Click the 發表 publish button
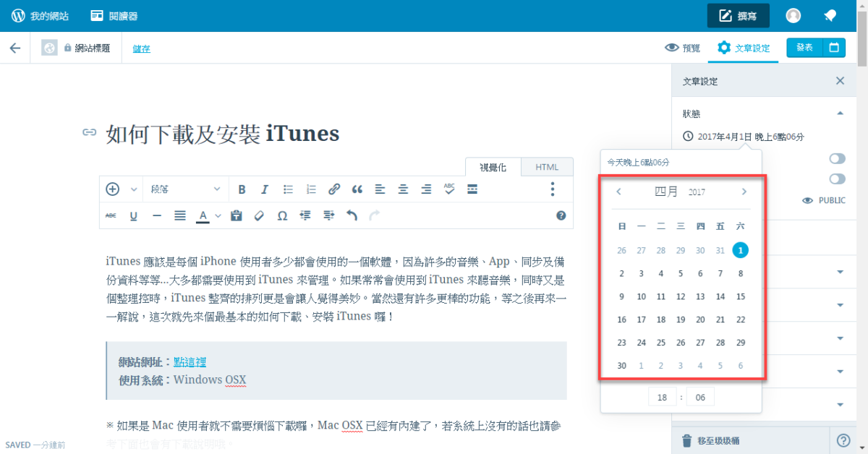This screenshot has height=454, width=868. 805,48
